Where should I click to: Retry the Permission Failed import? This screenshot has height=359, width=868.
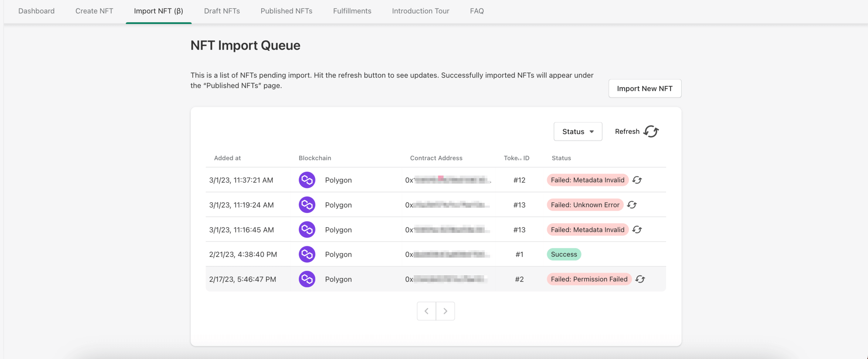coord(640,279)
